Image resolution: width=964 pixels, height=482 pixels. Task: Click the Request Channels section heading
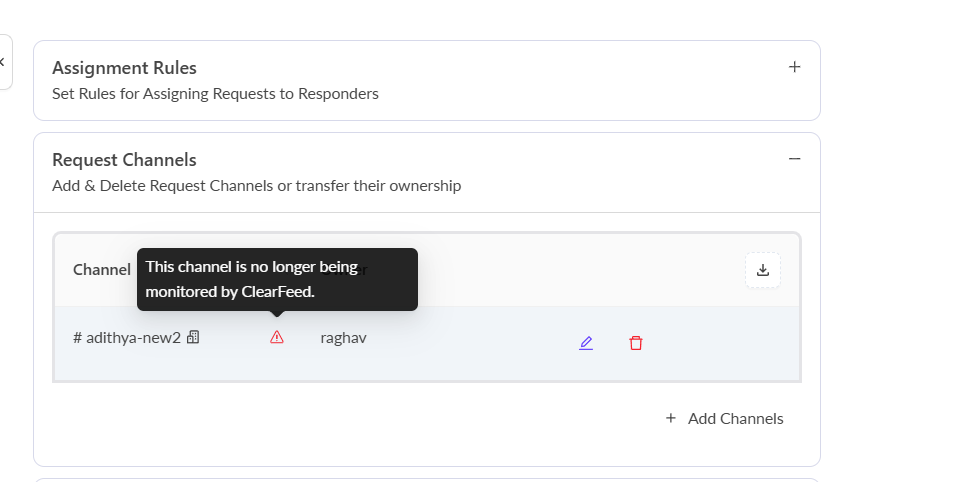(x=124, y=160)
